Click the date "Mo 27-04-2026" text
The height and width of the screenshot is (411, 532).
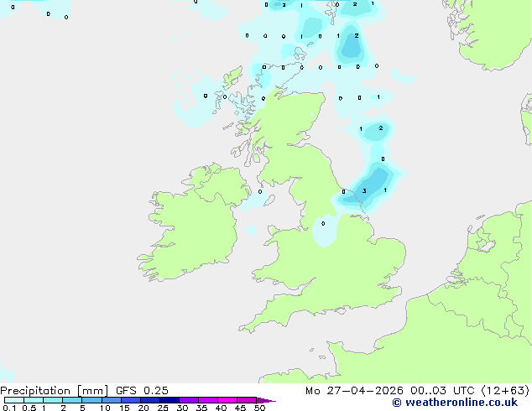tap(354, 391)
